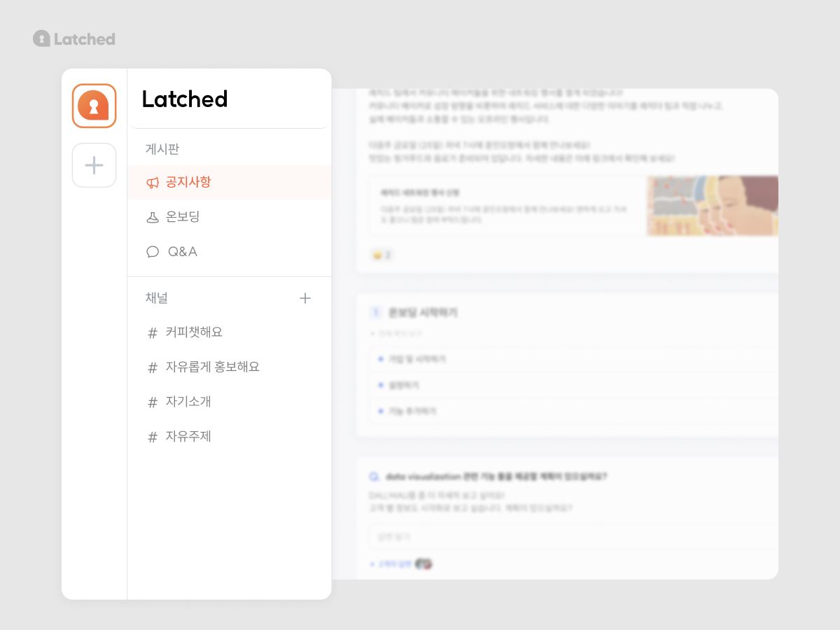
Task: Click the hash icon beside 자기소개
Action: point(153,402)
